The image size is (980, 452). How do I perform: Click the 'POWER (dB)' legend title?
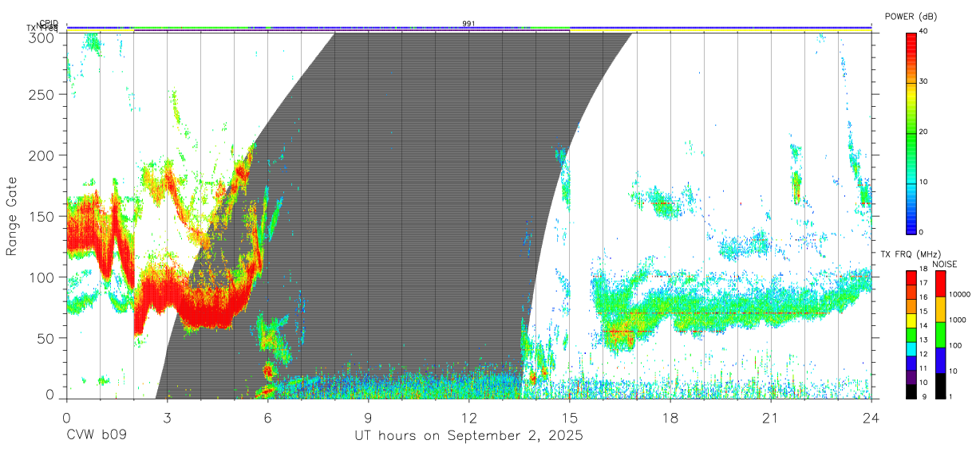pos(910,17)
